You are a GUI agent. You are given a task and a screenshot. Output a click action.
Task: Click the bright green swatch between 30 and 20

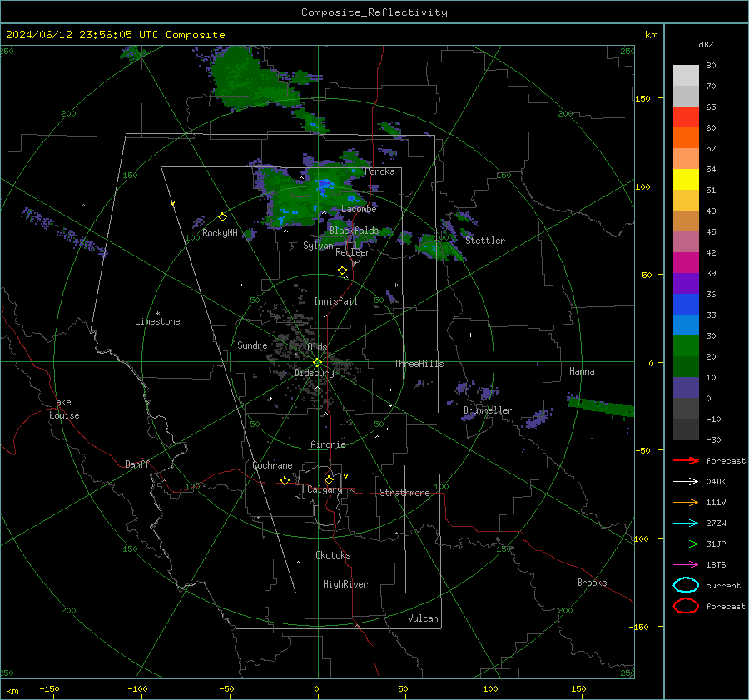coord(686,346)
